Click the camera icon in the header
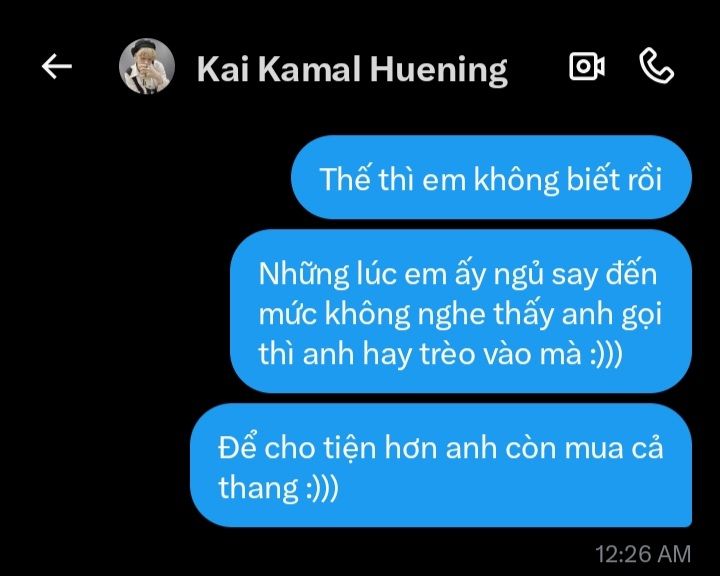720x576 pixels. [586, 66]
